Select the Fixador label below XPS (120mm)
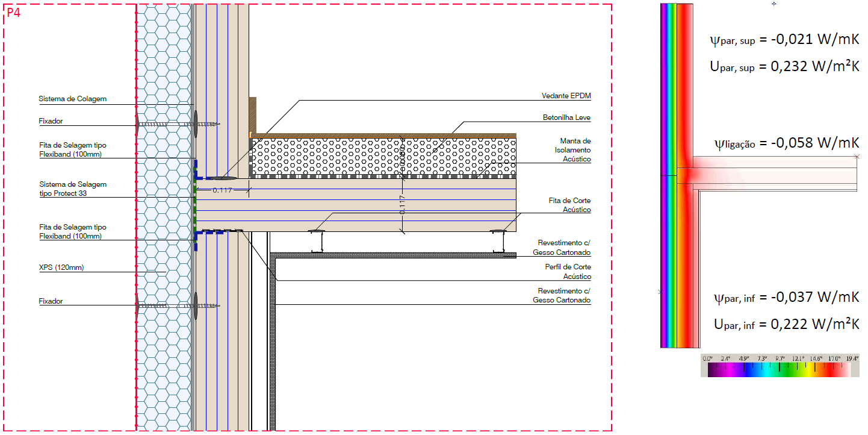 51,301
